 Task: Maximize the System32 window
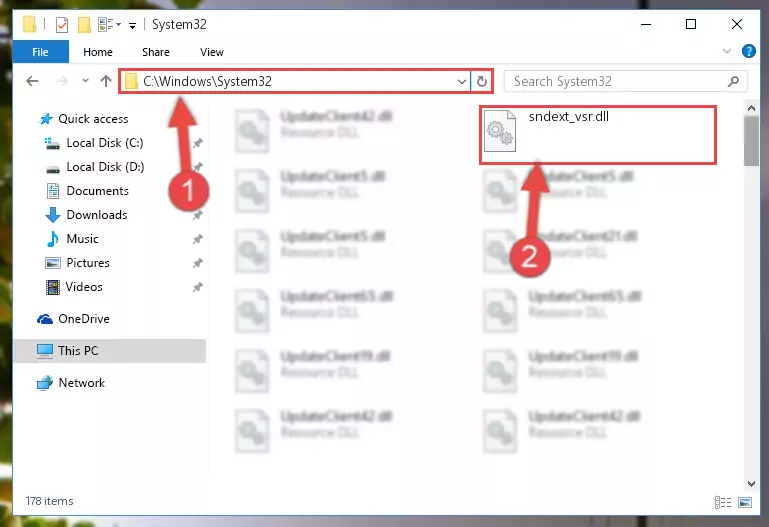(691, 24)
